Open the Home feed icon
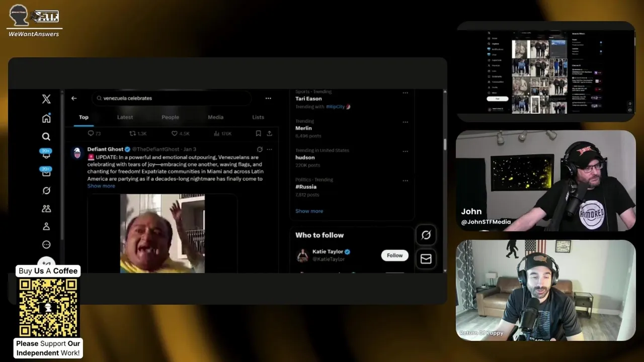This screenshot has width=644, height=362. coord(46,118)
